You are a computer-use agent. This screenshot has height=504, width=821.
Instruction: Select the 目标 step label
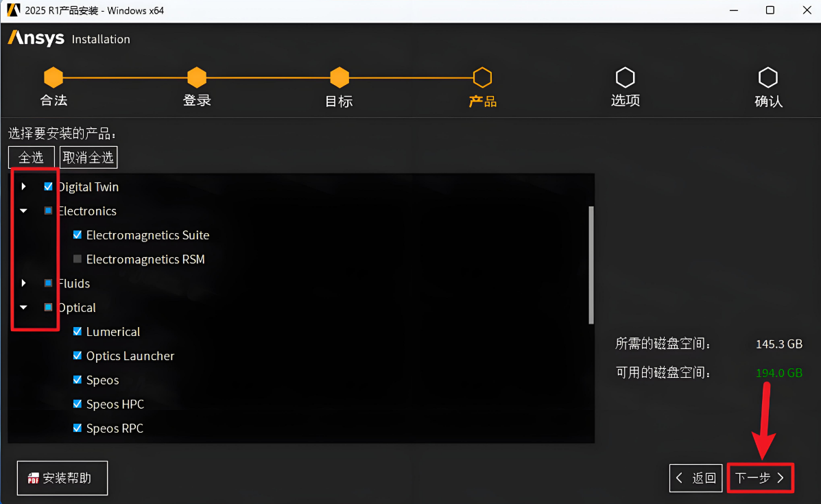click(340, 101)
